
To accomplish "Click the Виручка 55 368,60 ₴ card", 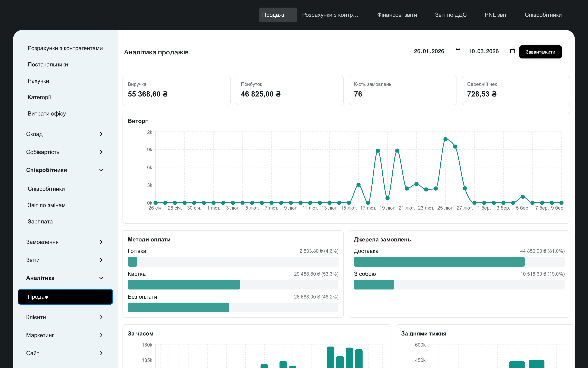I will (x=177, y=90).
